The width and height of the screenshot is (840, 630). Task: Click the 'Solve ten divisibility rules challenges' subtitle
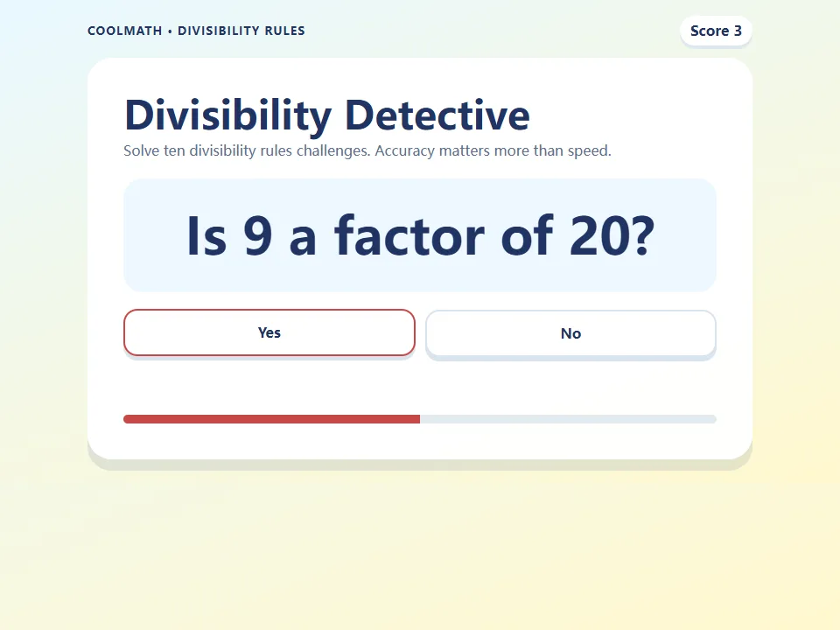click(367, 151)
